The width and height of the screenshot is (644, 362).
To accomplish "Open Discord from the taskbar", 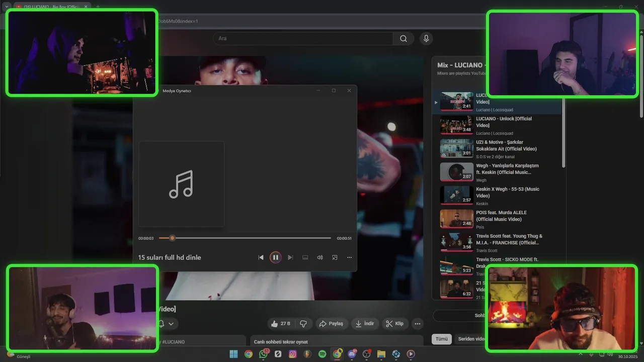I will 352,354.
